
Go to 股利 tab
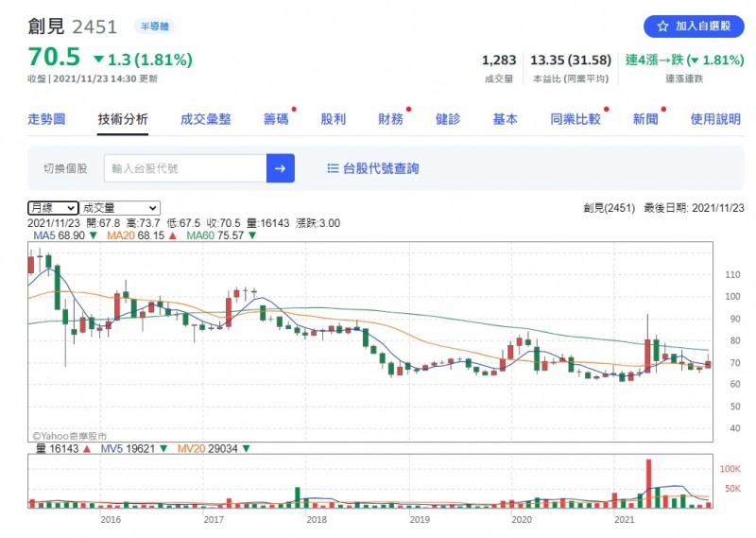334,119
